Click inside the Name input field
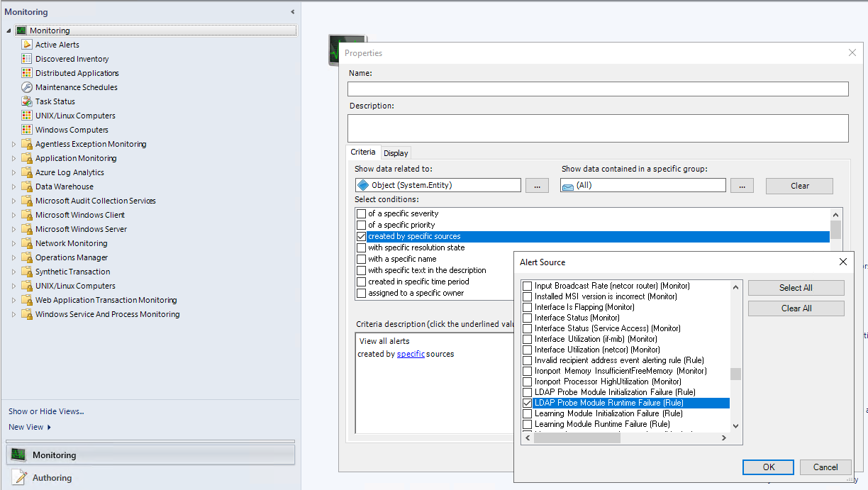Viewport: 868px width, 490px height. point(597,88)
